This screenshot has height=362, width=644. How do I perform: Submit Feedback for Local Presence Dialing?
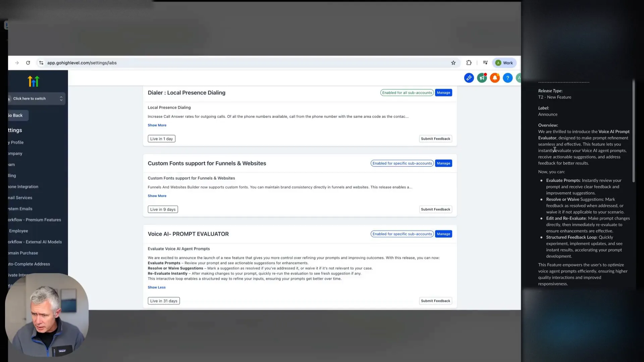point(435,139)
